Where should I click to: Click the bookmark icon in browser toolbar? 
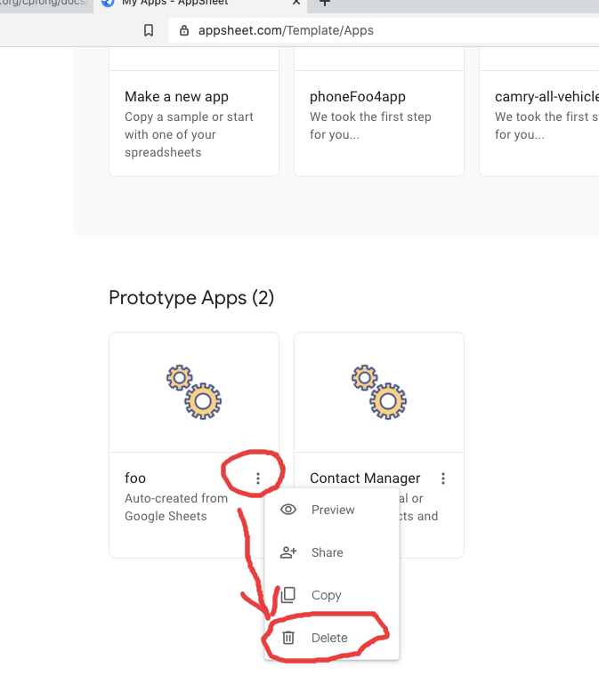coord(149,30)
